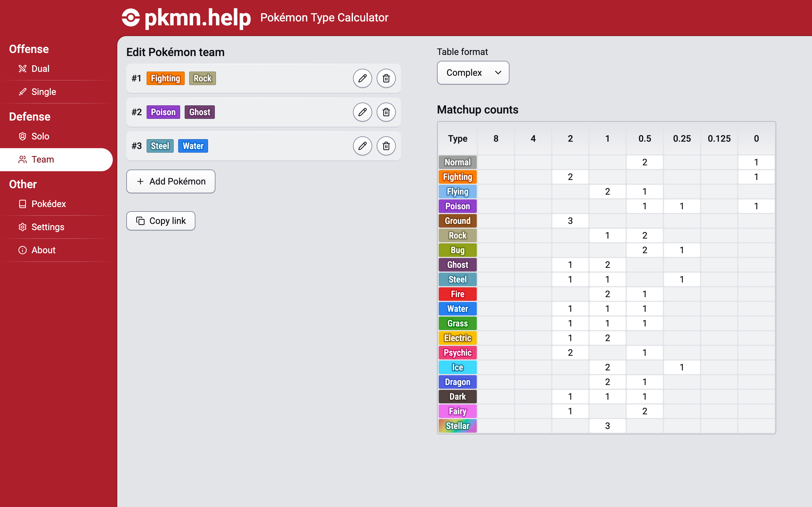Open the Offense Single page
Screen dimensions: 812x507
tap(44, 92)
